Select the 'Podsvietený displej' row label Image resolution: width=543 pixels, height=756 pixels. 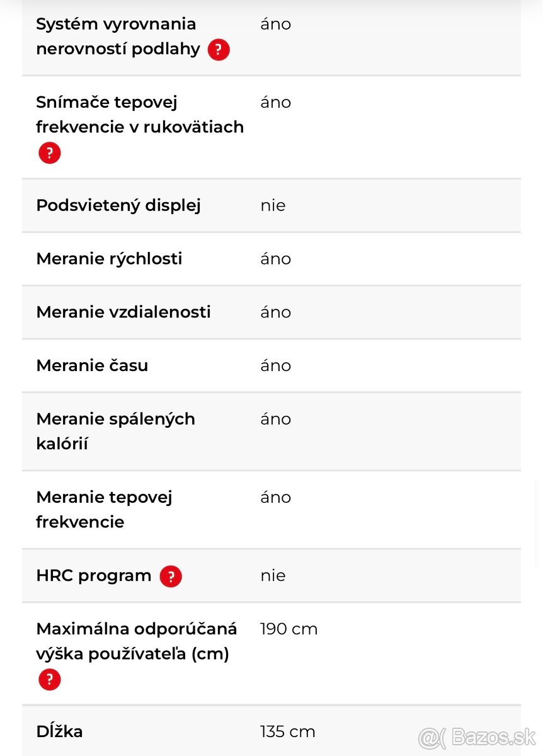[x=118, y=205]
